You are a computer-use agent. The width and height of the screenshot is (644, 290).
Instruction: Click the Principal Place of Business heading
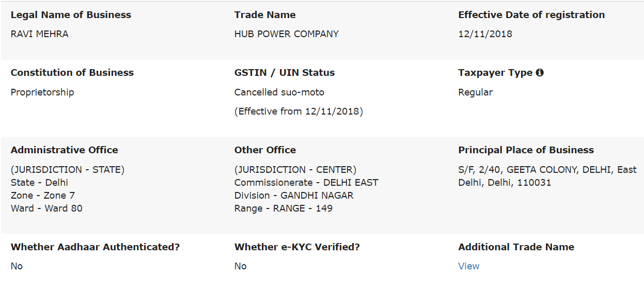tap(526, 150)
